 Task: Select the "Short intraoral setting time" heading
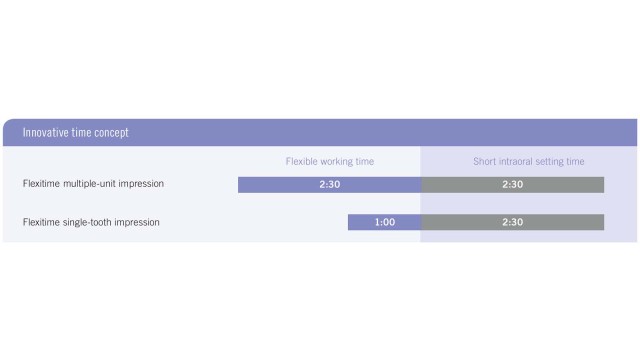pyautogui.click(x=529, y=161)
